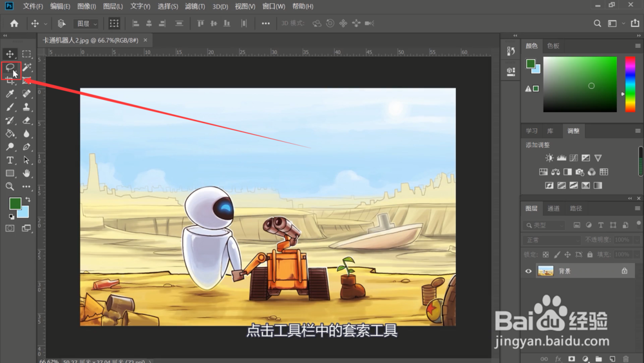Open the 类型 layer filter dropdown

(545, 225)
